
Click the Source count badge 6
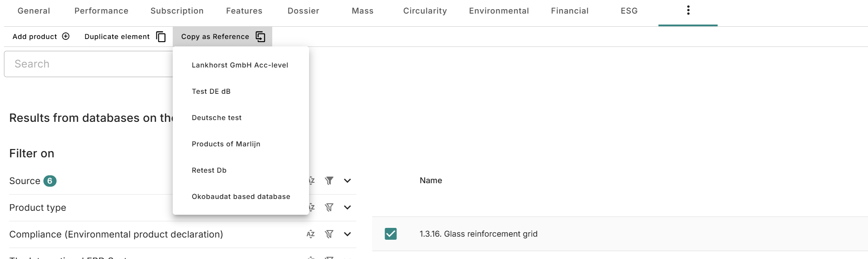coord(50,181)
